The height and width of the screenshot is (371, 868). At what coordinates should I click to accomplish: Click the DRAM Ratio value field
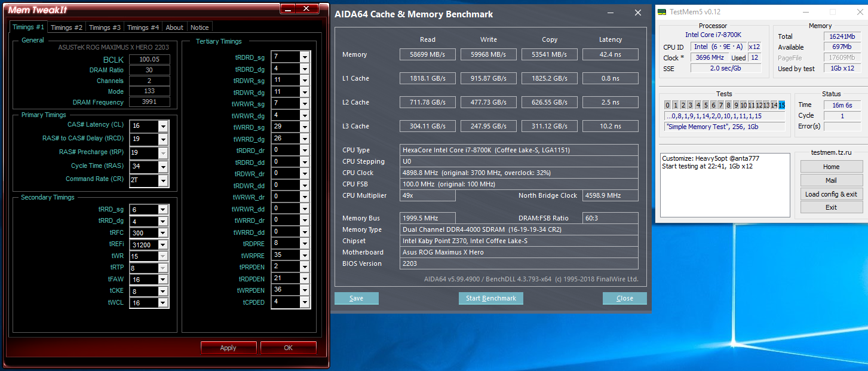pyautogui.click(x=149, y=70)
